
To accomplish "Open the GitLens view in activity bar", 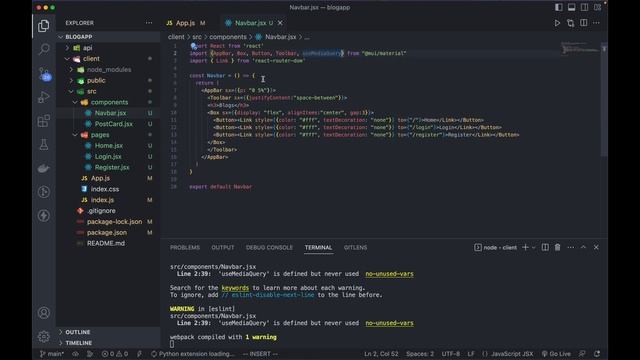I will [x=44, y=192].
